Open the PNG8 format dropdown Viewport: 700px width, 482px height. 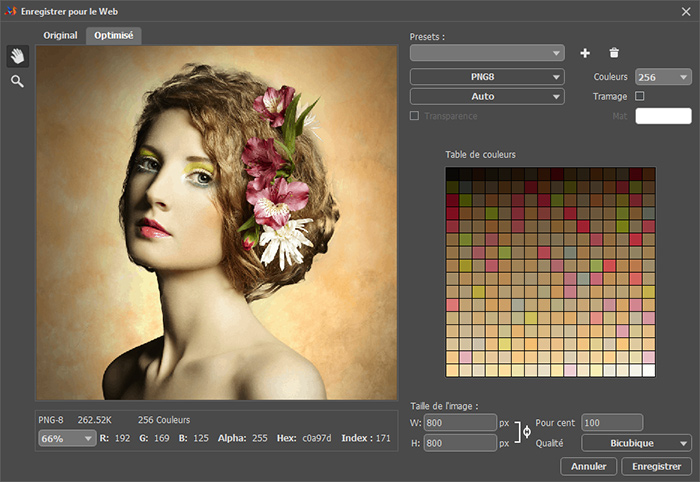487,77
